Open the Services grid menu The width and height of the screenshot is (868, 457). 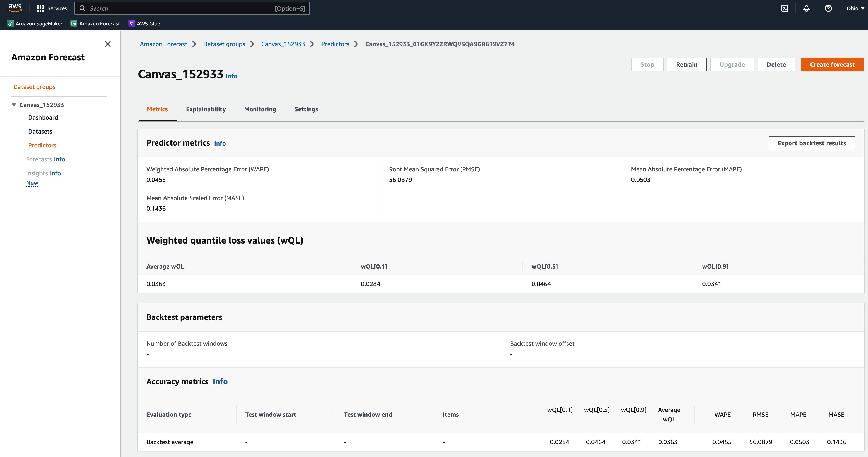tap(52, 8)
